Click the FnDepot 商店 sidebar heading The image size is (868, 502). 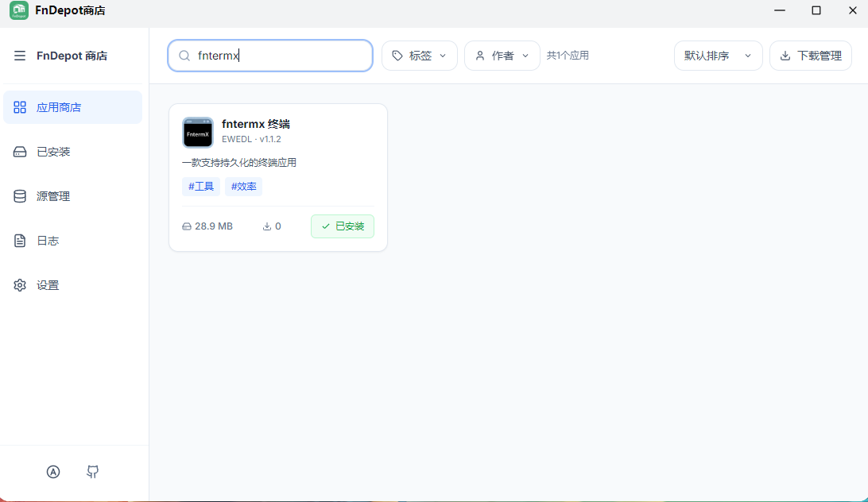pos(72,56)
